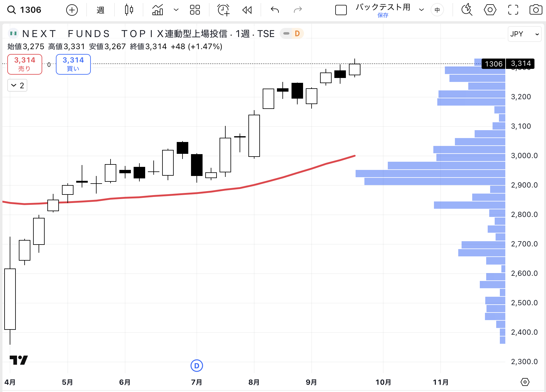Click the NEXT FUNDS TOPIX symbol title

[148, 34]
